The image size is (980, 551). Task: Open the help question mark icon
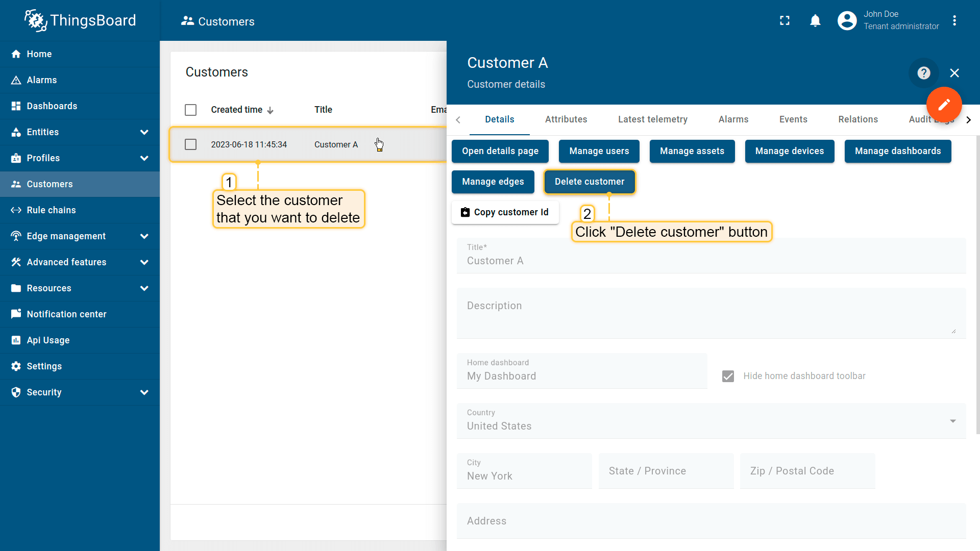(923, 73)
